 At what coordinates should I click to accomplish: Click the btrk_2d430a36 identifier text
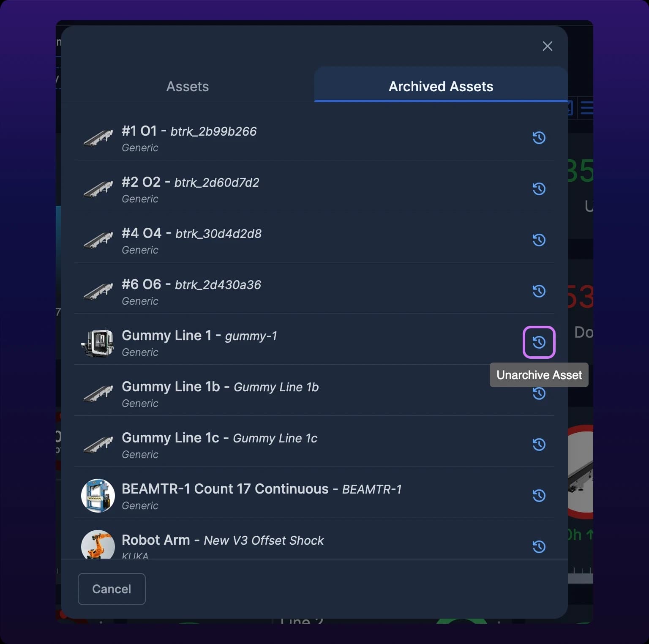coord(218,285)
